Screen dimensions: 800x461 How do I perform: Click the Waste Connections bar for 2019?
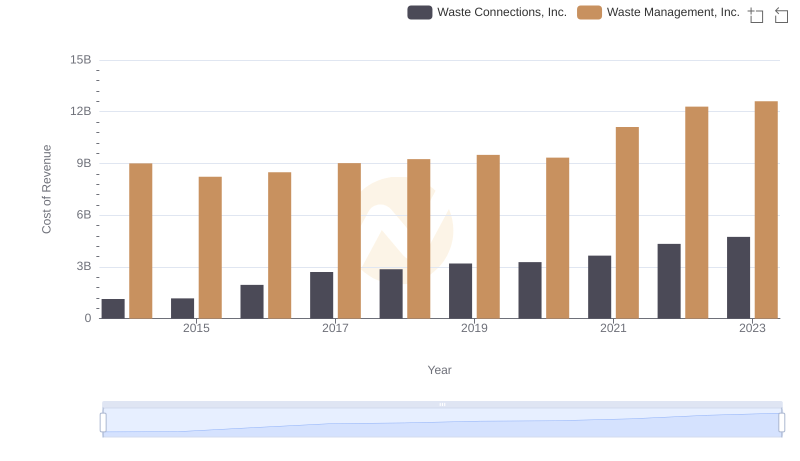point(460,291)
